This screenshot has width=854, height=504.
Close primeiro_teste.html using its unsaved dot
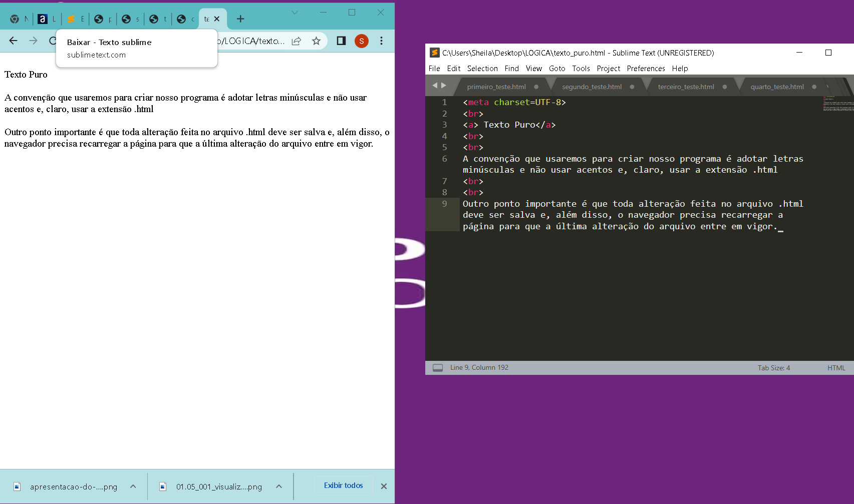(x=536, y=87)
